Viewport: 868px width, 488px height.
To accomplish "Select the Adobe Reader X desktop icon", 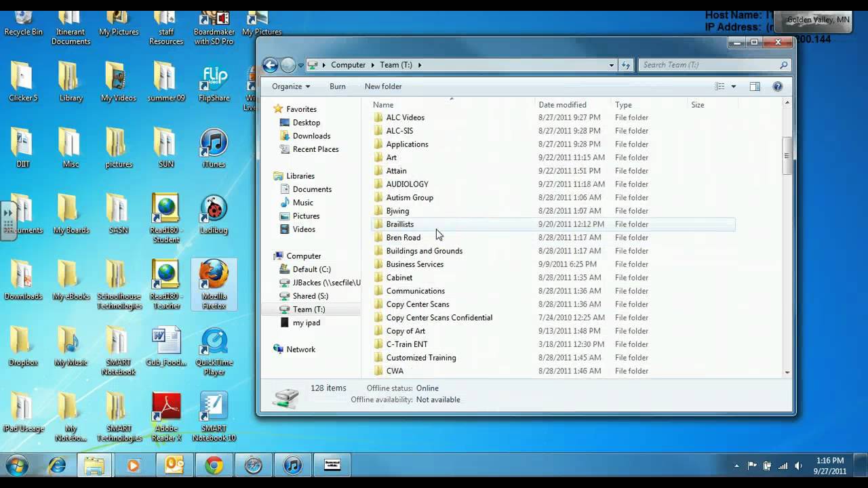I will pyautogui.click(x=166, y=418).
